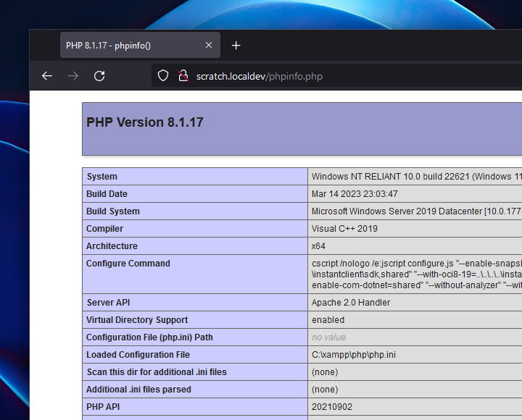Viewport: 522px width, 420px height.
Task: Close the PHP 8.1.17 phpinfo tab
Action: tap(209, 45)
